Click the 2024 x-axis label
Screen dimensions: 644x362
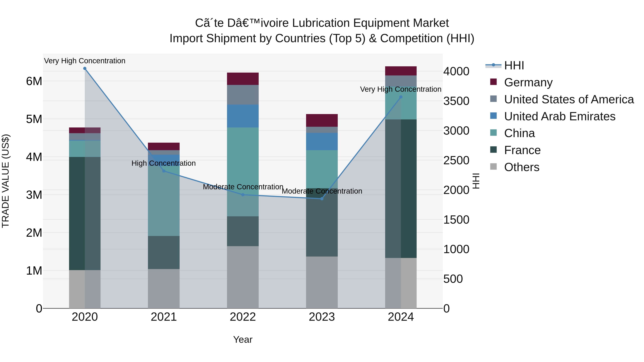point(401,317)
